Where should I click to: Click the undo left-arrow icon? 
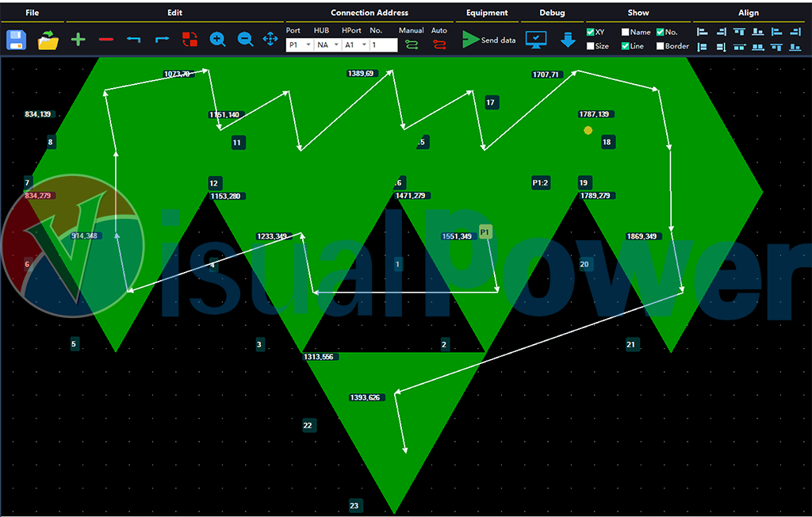(x=133, y=40)
